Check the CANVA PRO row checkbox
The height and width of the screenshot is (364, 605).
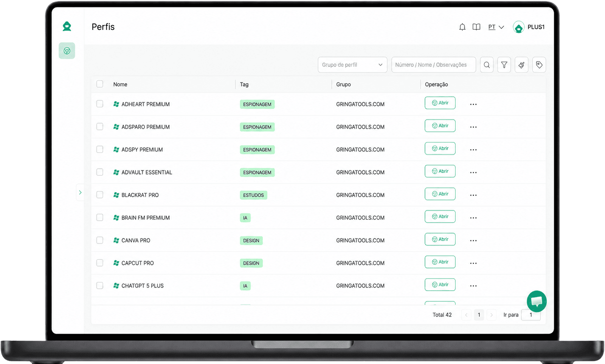tap(100, 240)
